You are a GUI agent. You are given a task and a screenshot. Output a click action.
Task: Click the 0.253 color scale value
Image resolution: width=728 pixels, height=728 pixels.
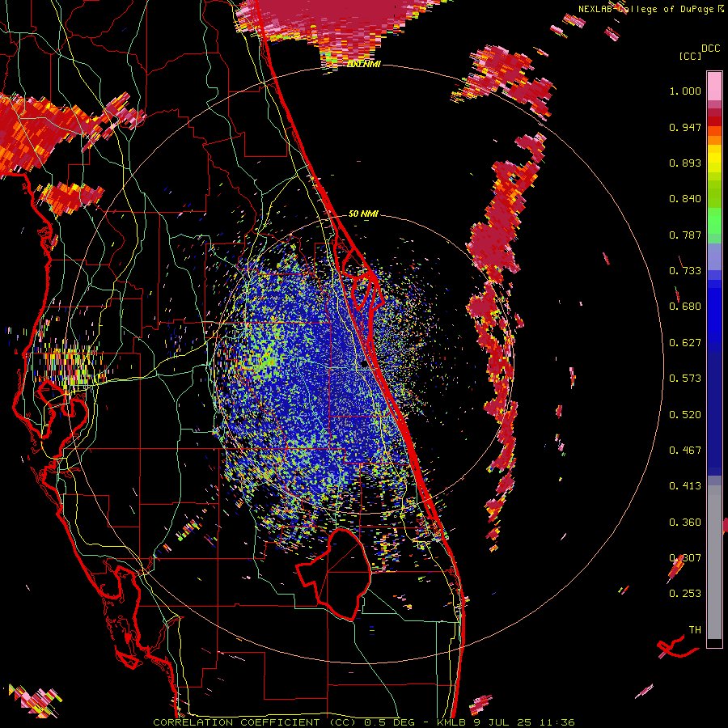pyautogui.click(x=685, y=594)
